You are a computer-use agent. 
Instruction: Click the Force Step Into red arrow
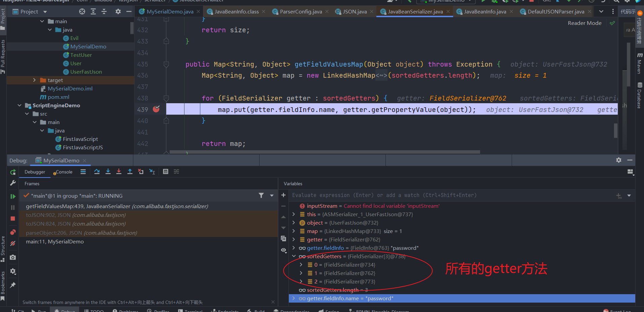[x=119, y=172]
